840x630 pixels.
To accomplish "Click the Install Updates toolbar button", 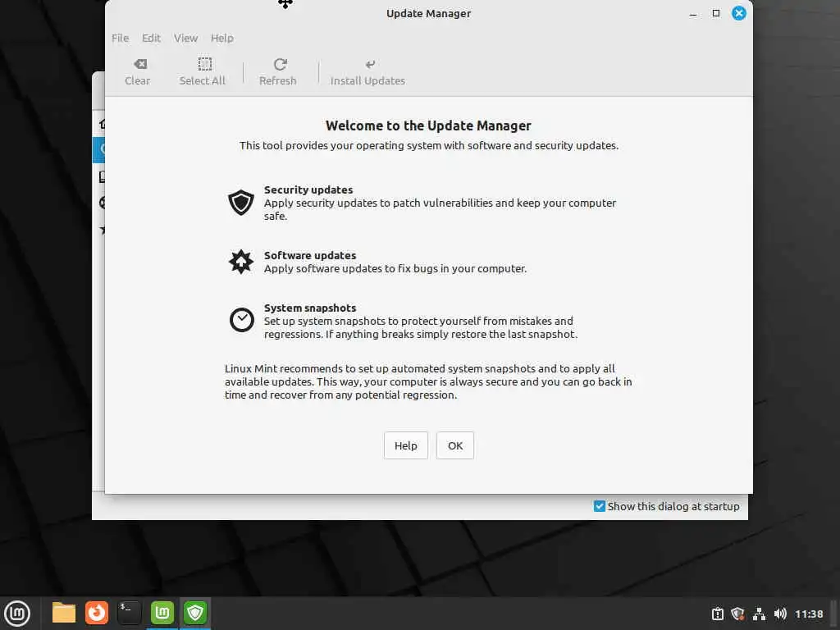I will (367, 72).
